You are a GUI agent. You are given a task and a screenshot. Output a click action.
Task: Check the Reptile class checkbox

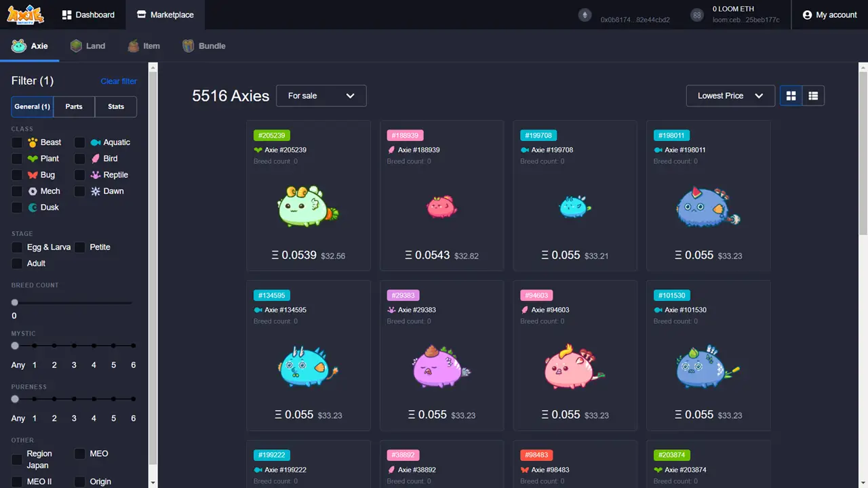coord(80,175)
